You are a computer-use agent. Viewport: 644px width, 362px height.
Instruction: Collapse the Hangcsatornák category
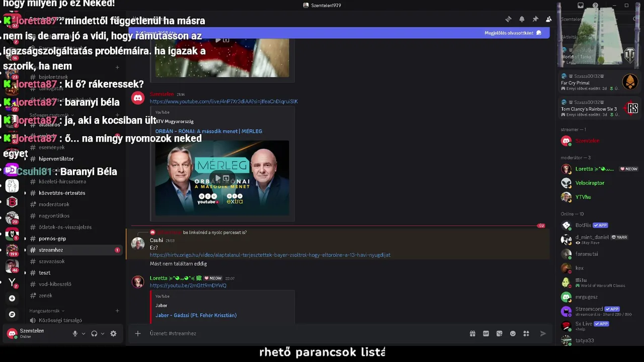[x=47, y=311]
